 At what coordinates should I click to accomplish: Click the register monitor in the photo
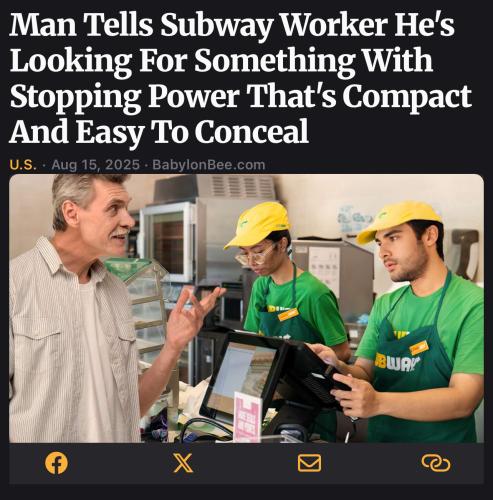pos(243,375)
